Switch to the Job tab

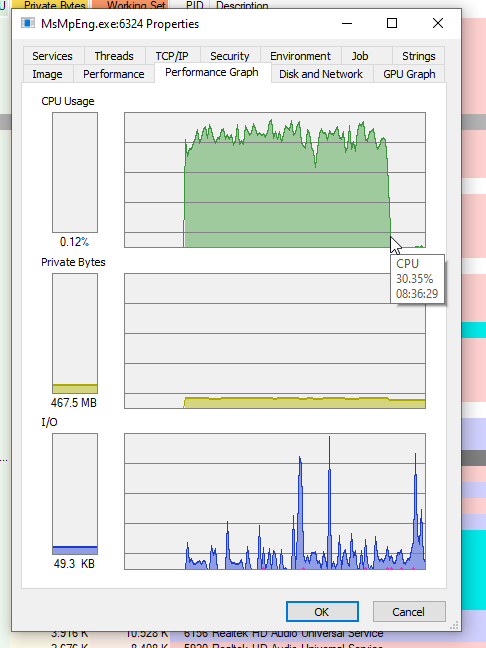(x=360, y=56)
